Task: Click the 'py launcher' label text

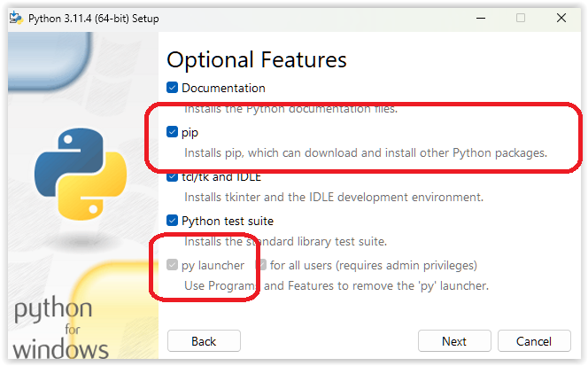Action: [213, 265]
